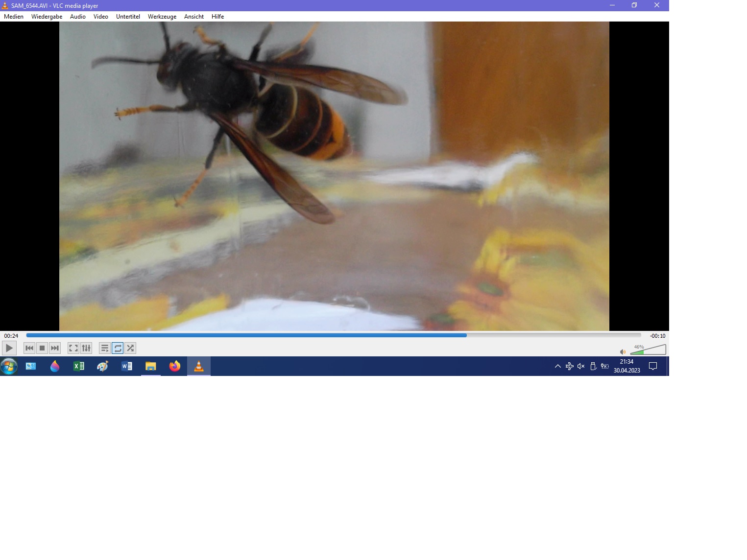Click airplane mode tray icon
The width and height of the screenshot is (747, 560).
569,366
